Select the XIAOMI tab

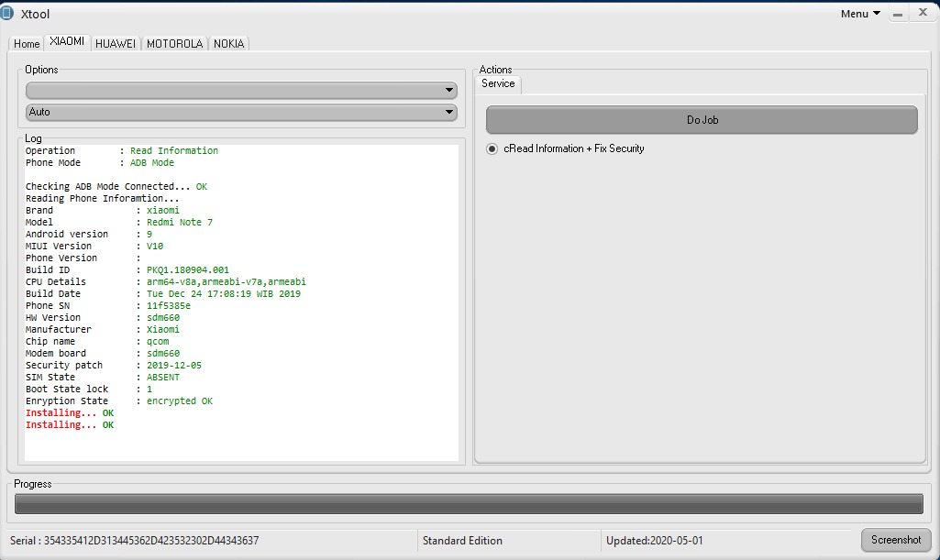click(x=67, y=41)
